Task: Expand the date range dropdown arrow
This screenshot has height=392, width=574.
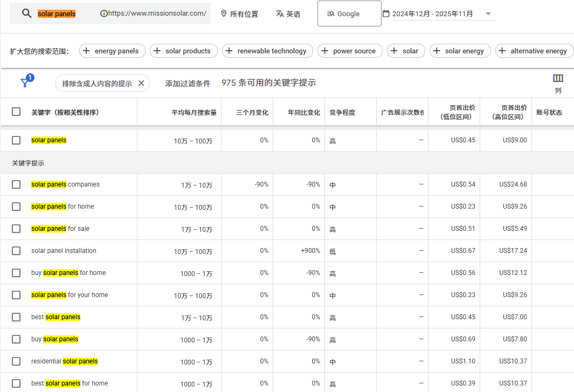Action: (488, 14)
